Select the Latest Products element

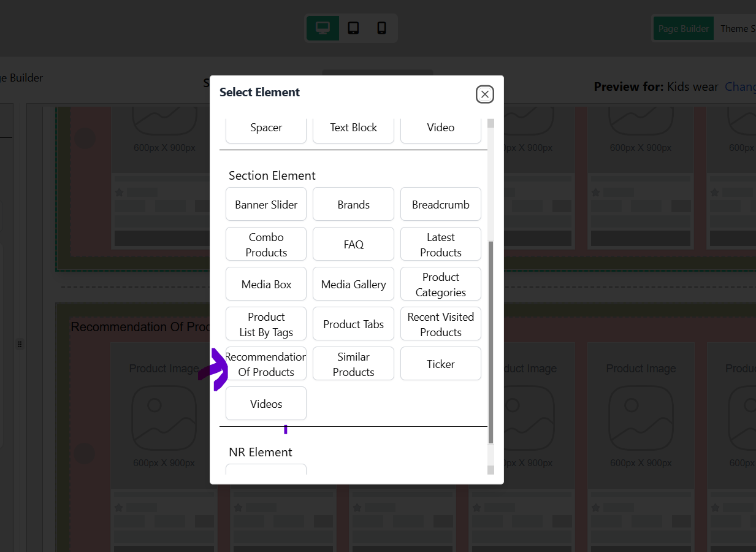pos(441,244)
